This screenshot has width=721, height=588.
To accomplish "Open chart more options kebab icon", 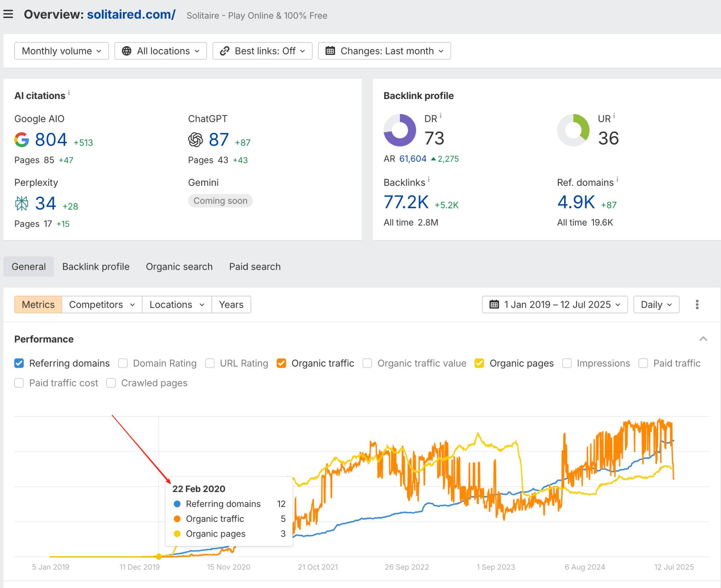I will [x=697, y=305].
